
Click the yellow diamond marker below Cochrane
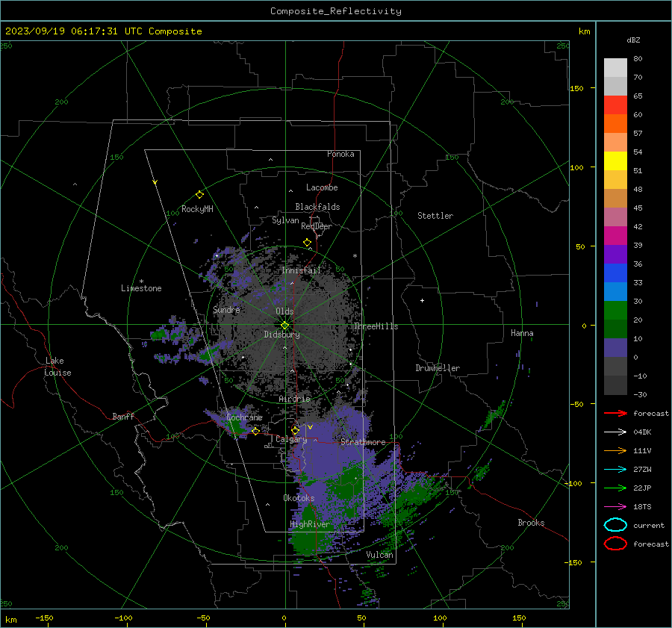click(x=255, y=432)
